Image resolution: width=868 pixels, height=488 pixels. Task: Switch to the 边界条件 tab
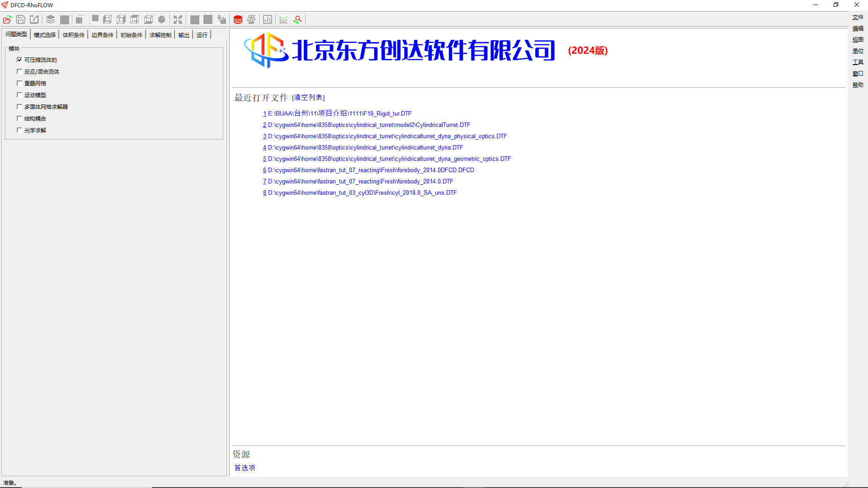click(103, 35)
